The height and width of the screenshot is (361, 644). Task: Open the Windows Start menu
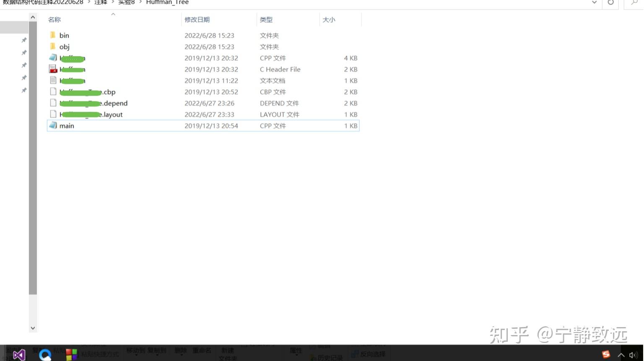pyautogui.click(x=72, y=355)
